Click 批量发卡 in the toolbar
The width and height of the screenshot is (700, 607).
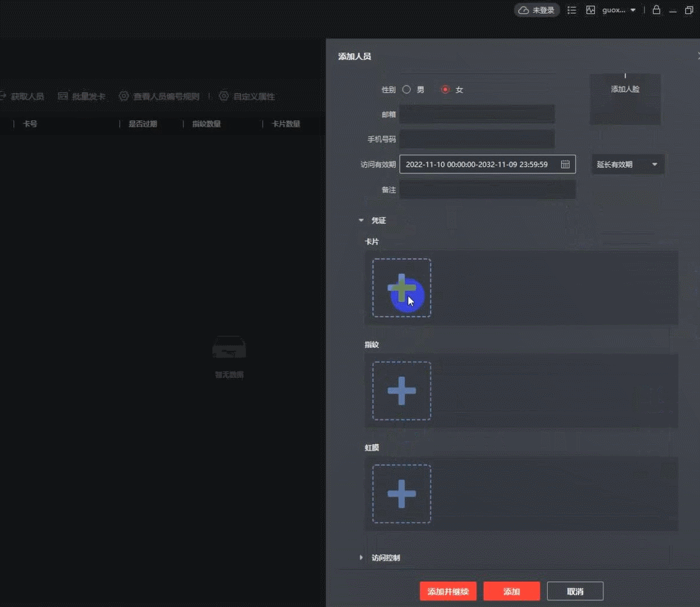(x=81, y=96)
